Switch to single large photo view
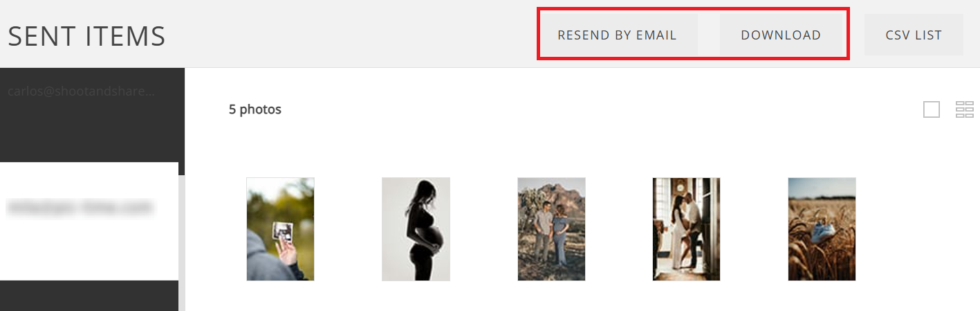Screen dimensions: 980x311 click(932, 109)
